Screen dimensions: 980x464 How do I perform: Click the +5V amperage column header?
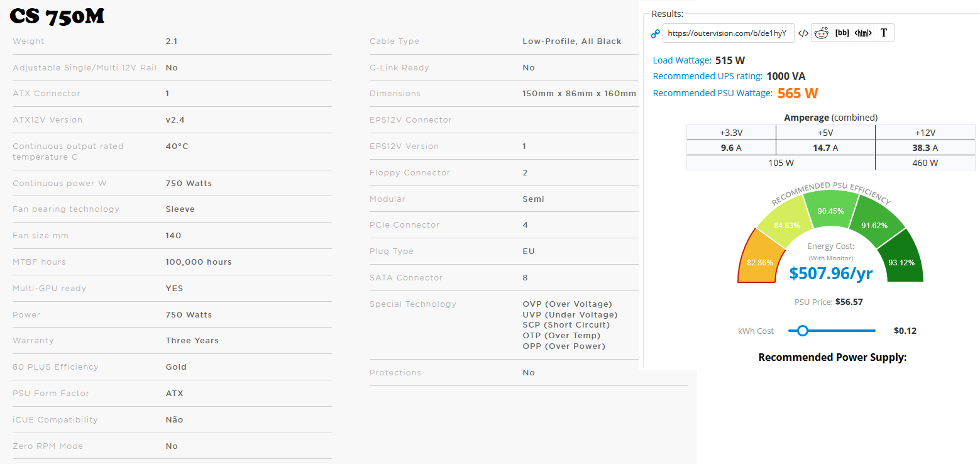825,133
